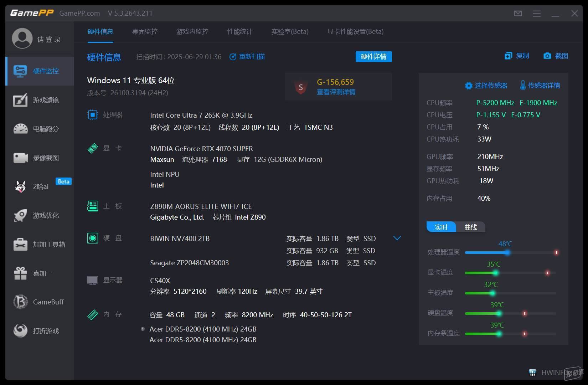Image resolution: width=588 pixels, height=385 pixels.
Task: Click the 内存条温度 slider handle
Action: tap(499, 334)
